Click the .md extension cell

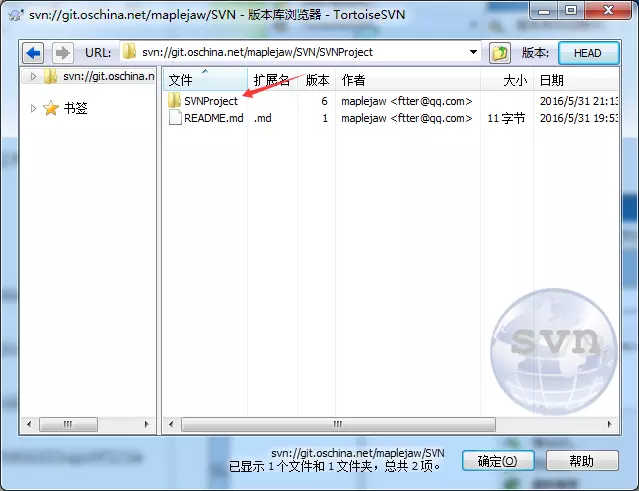[x=263, y=118]
